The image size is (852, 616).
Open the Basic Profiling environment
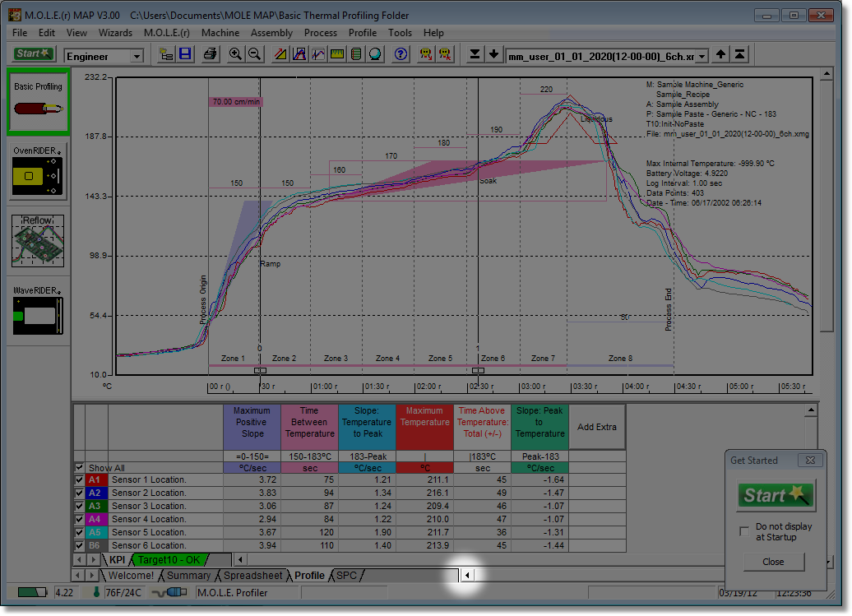pyautogui.click(x=38, y=102)
